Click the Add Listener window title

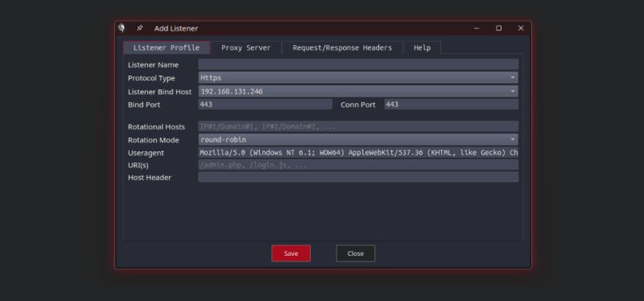[x=176, y=28]
